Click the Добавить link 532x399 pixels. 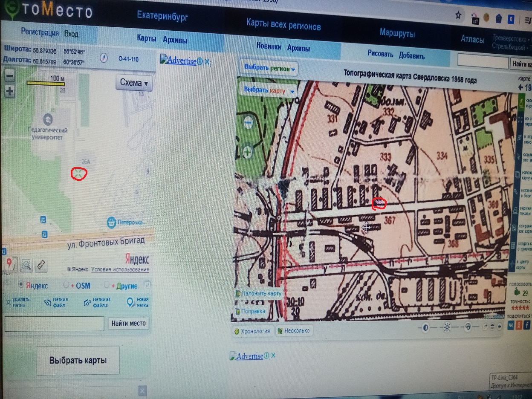412,56
